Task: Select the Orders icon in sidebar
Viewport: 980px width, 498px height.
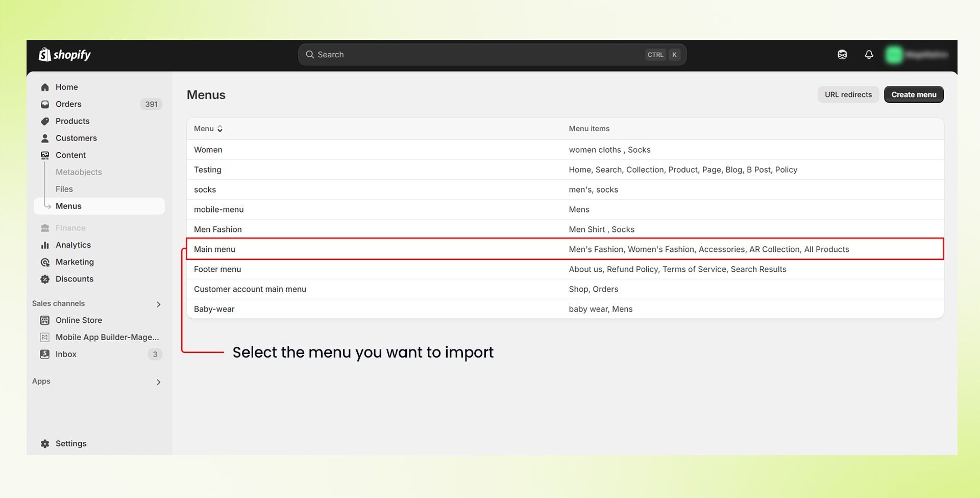Action: tap(45, 104)
